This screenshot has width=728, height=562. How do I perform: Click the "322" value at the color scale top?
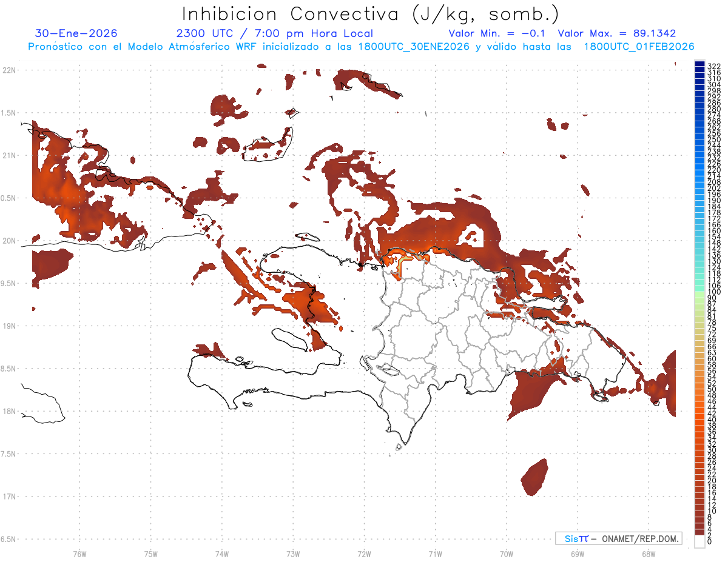tap(714, 66)
